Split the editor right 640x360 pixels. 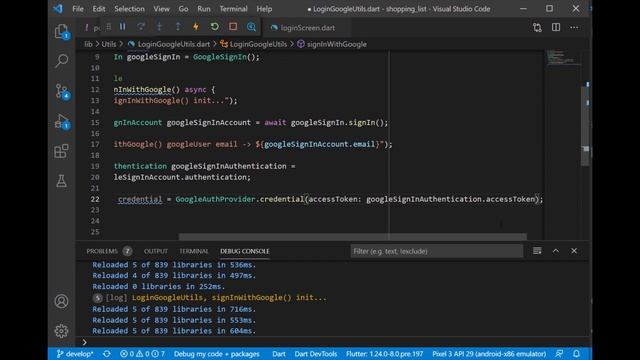(556, 27)
